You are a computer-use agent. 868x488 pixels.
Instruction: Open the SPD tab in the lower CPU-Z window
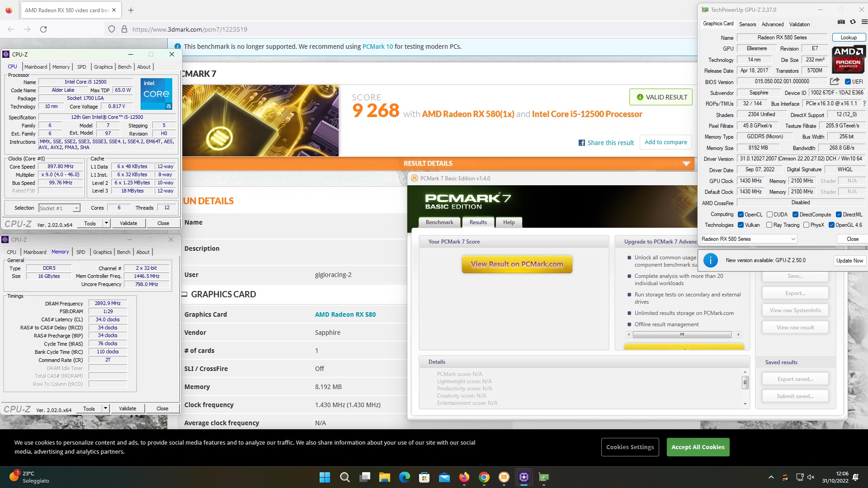click(80, 252)
